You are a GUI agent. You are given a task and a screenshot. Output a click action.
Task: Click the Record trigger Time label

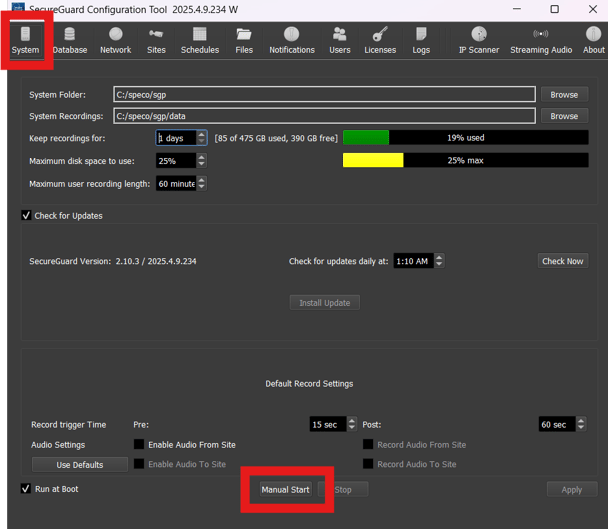point(69,425)
